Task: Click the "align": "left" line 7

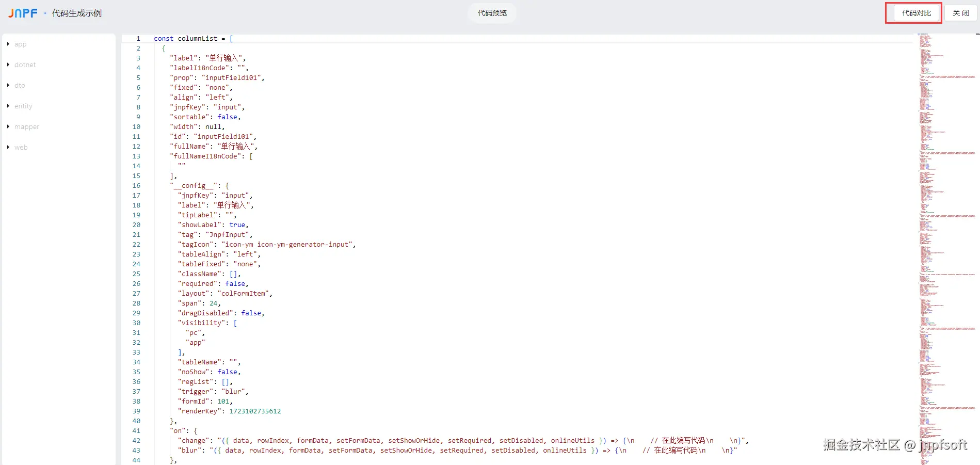Action: [201, 98]
